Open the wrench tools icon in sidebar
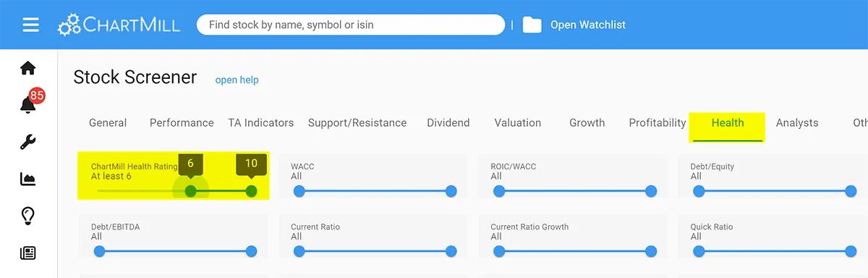 (x=27, y=141)
